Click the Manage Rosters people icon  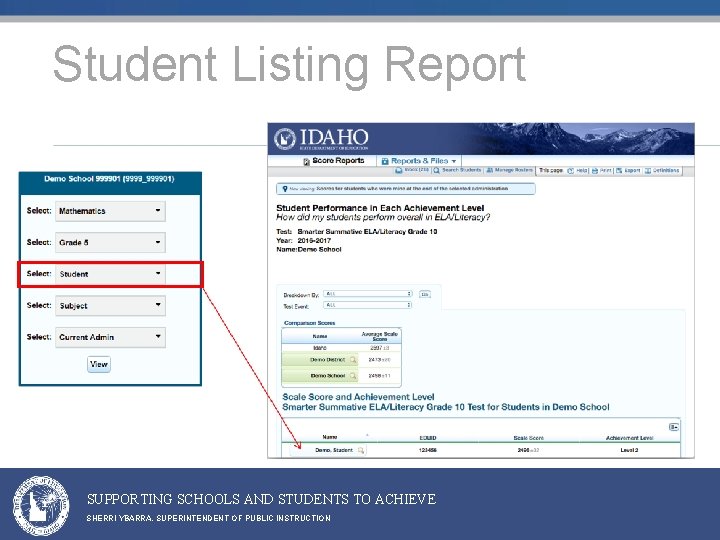click(489, 170)
